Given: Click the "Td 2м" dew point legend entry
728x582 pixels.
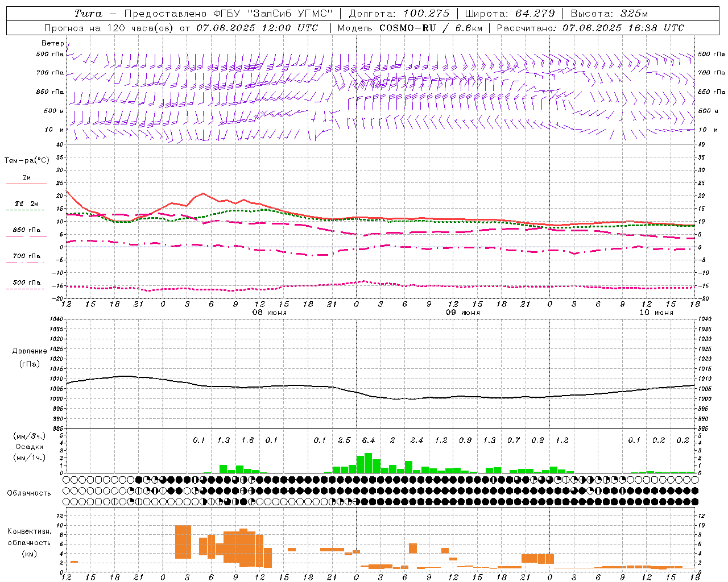Looking at the screenshot, I should (x=27, y=203).
